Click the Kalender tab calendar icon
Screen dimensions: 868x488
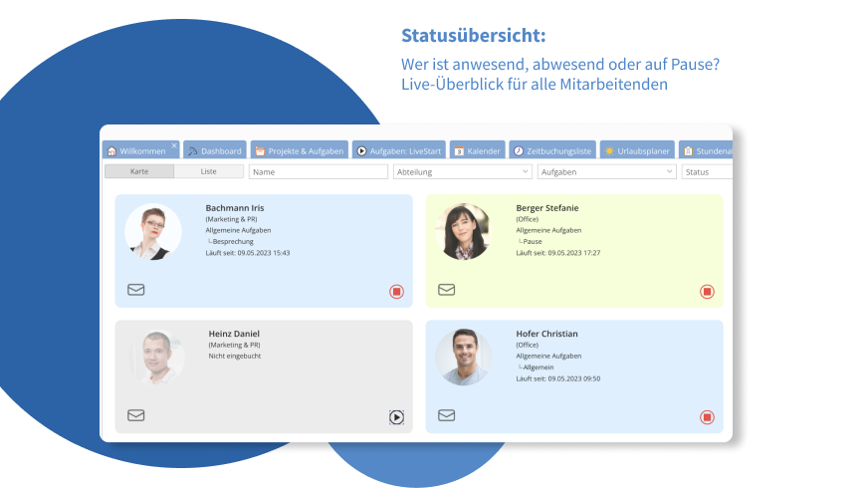459,150
